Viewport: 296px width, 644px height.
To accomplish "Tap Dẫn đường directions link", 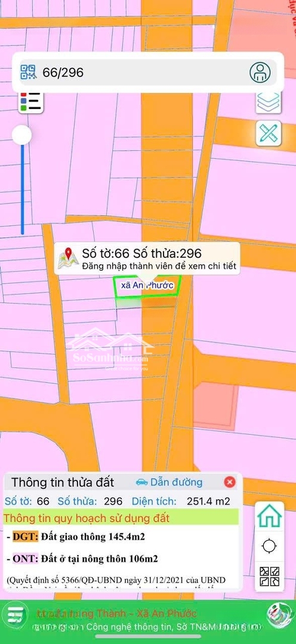I will pos(169,482).
